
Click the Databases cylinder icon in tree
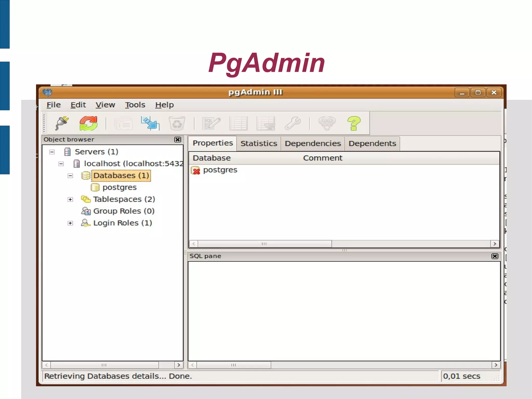86,175
